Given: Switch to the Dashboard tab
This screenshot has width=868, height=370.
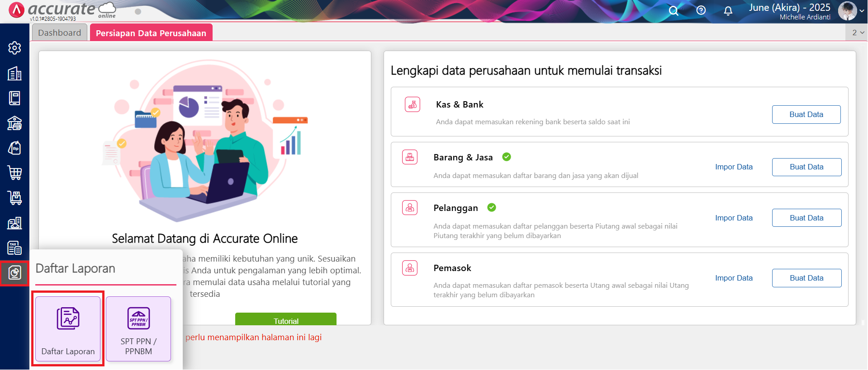Looking at the screenshot, I should [60, 33].
